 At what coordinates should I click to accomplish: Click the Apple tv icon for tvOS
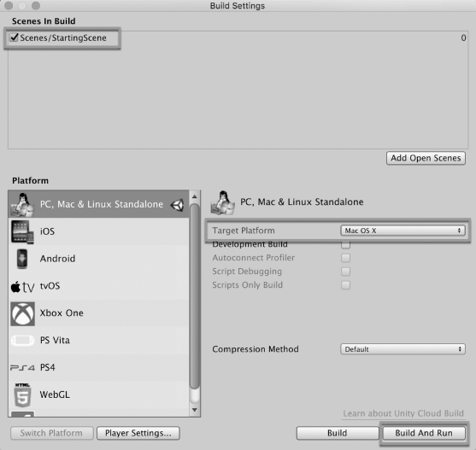click(x=22, y=287)
